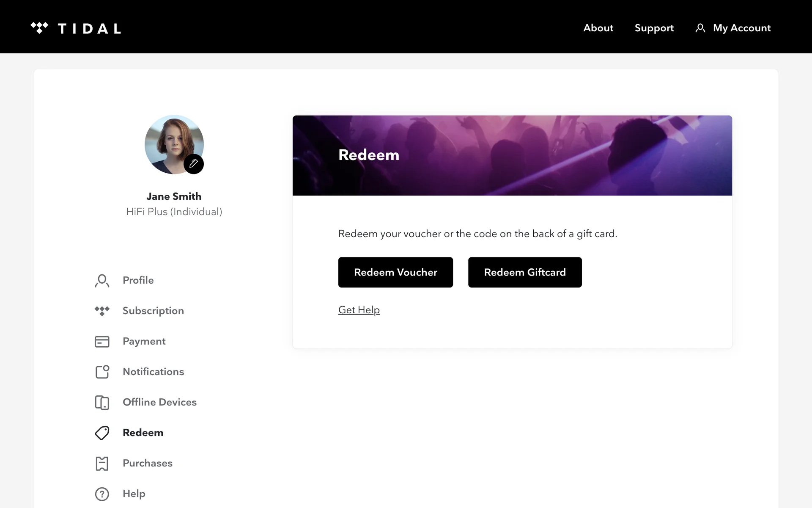Select Offline Devices in the sidebar
Image resolution: width=812 pixels, height=508 pixels.
click(x=159, y=402)
